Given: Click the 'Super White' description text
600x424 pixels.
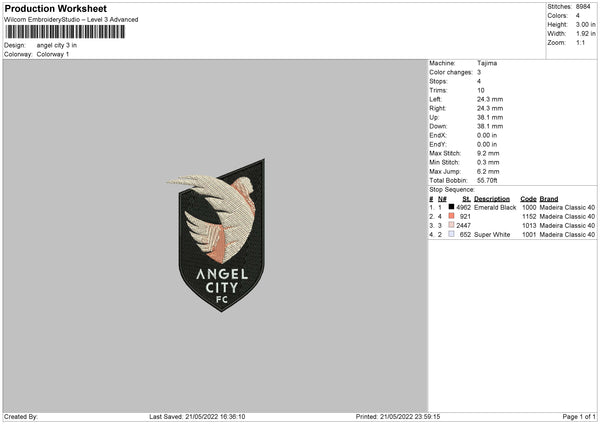Looking at the screenshot, I should pyautogui.click(x=492, y=235).
